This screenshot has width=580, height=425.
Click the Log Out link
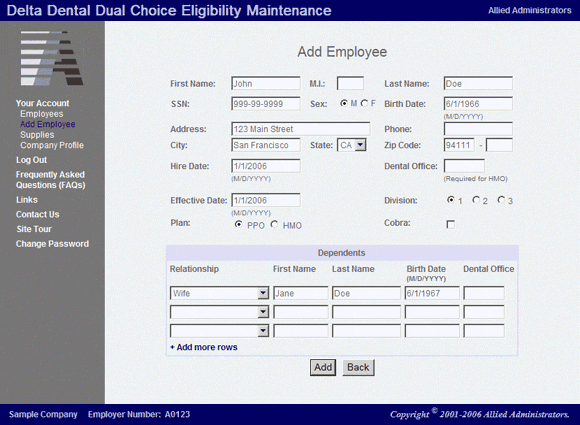31,160
